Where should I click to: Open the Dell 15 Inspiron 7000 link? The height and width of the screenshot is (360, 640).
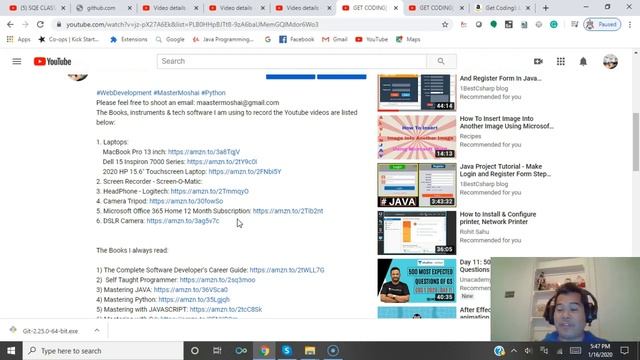point(222,162)
